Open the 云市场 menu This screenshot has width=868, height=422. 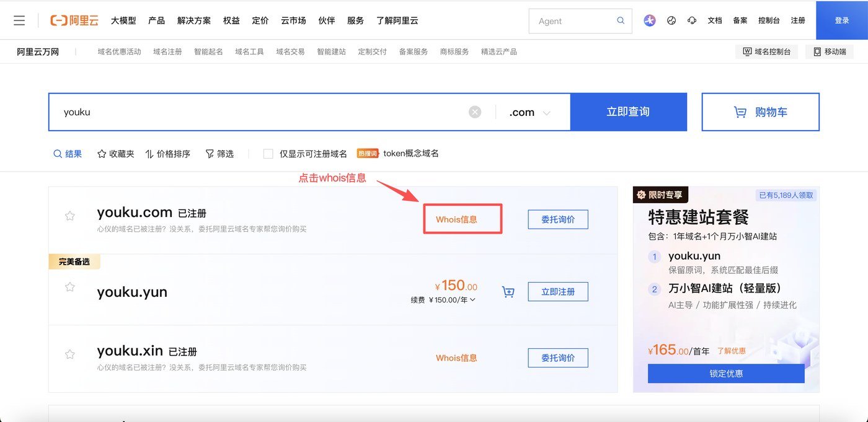(x=293, y=20)
